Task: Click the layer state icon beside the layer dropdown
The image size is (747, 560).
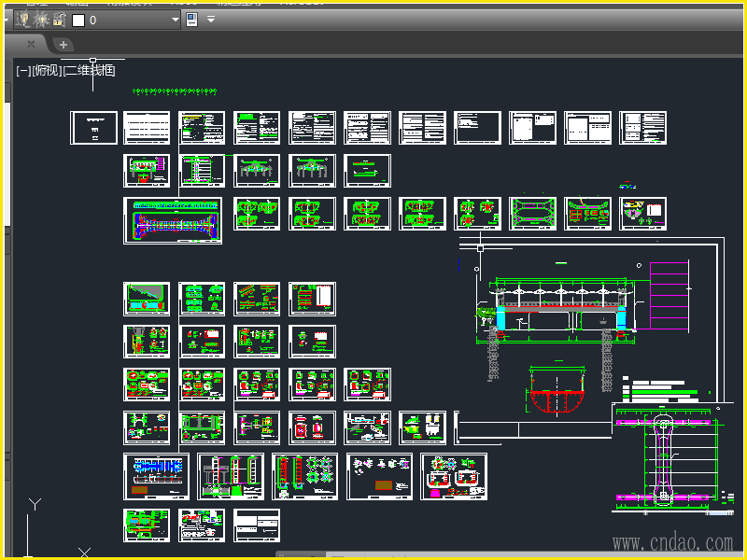Action: (x=192, y=20)
